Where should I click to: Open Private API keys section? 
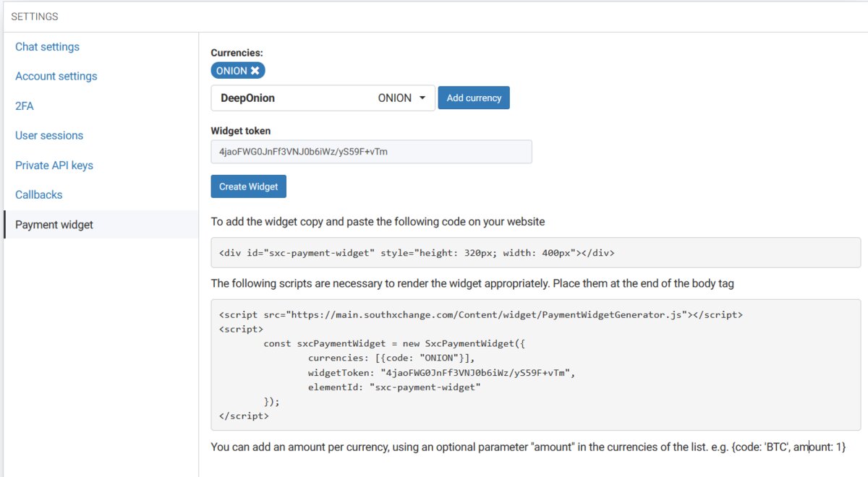coord(54,166)
